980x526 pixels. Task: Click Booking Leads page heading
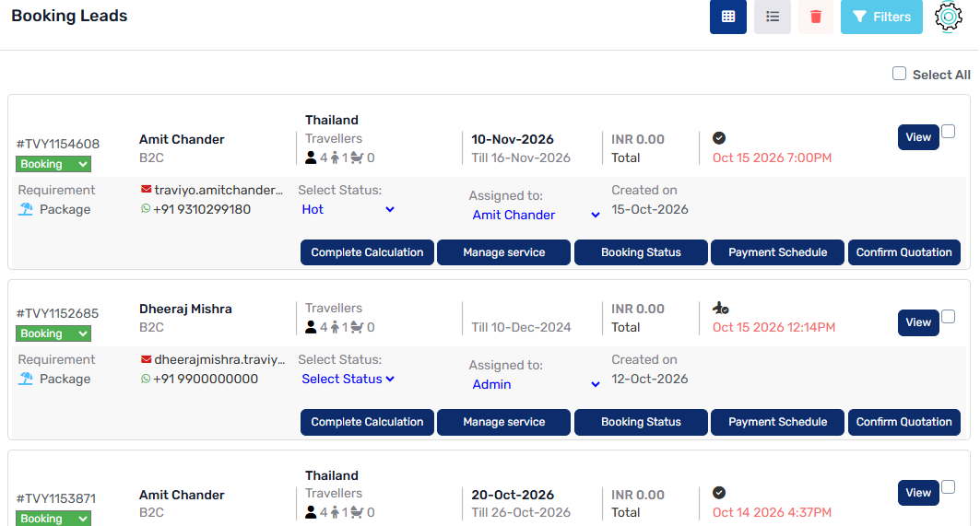[69, 16]
